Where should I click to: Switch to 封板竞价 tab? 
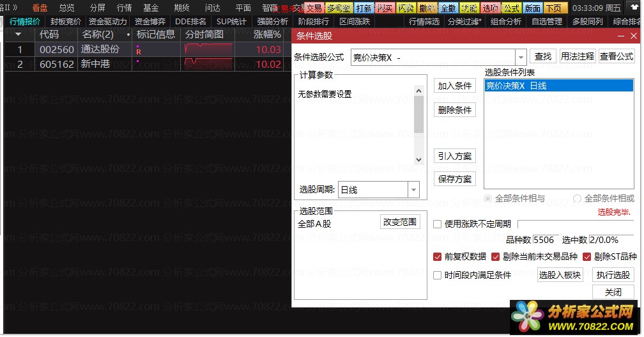coord(66,21)
